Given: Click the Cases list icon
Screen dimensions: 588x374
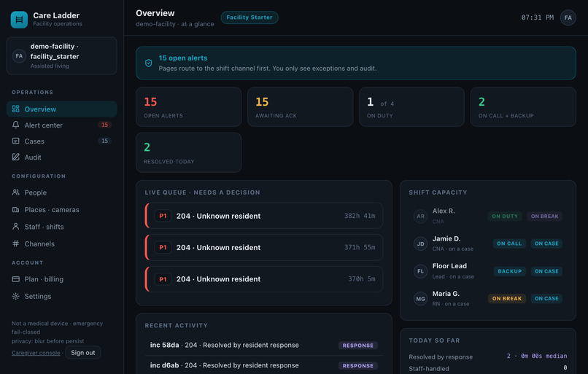Looking at the screenshot, I should coord(16,141).
